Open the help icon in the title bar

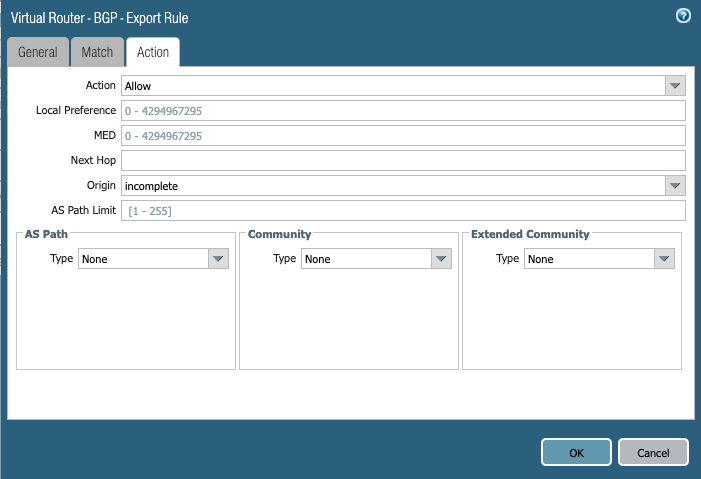tap(684, 16)
